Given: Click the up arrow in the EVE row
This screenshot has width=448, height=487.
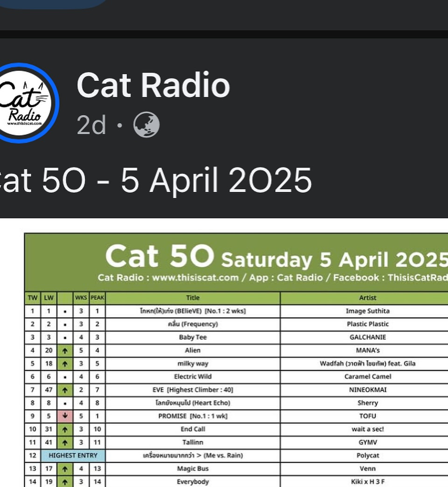Looking at the screenshot, I should [x=65, y=390].
